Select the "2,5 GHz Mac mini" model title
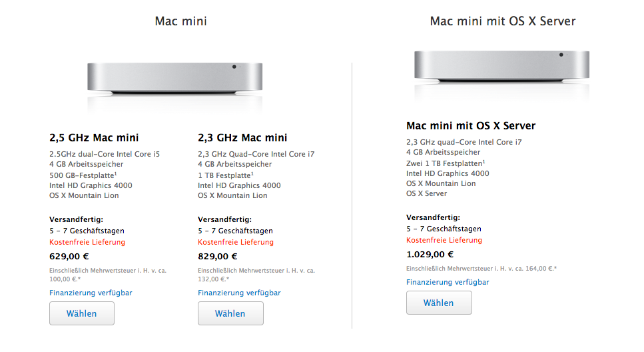Screen dimensions: 644x352 pyautogui.click(x=94, y=138)
